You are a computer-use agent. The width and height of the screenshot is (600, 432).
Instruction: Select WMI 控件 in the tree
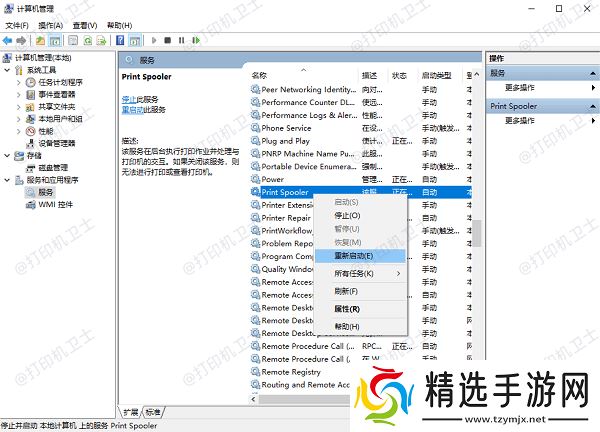(x=55, y=204)
